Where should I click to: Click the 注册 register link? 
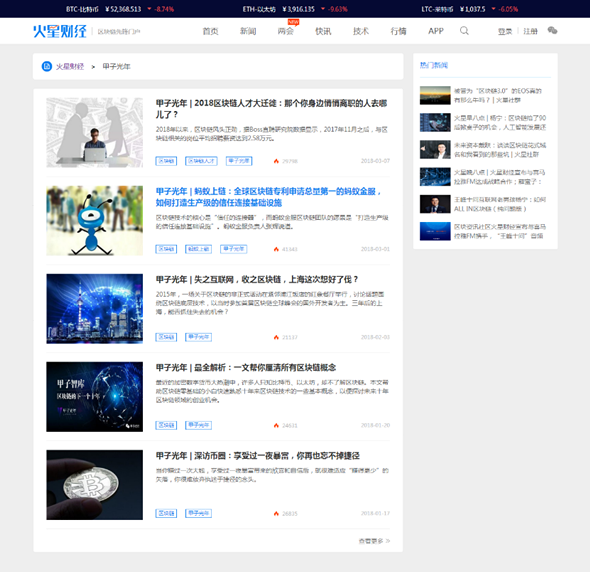pyautogui.click(x=531, y=31)
